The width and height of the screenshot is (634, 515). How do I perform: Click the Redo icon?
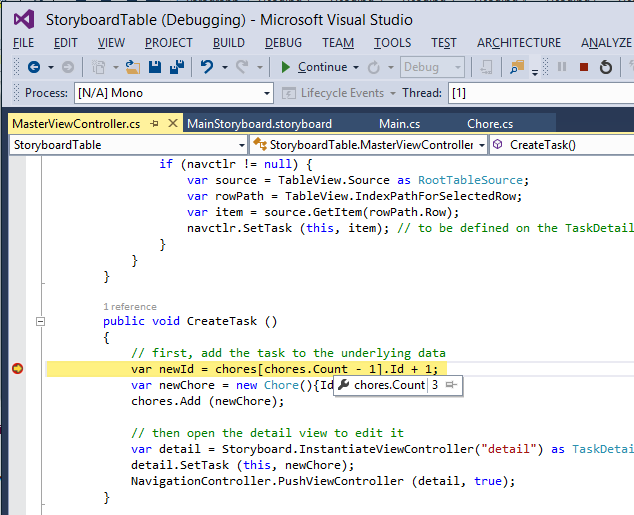tap(243, 67)
